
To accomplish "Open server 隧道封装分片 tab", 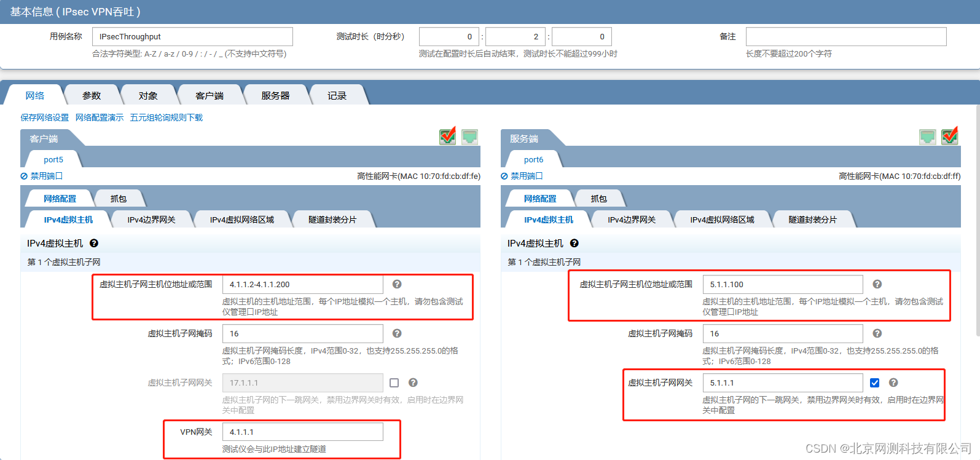I will (x=813, y=220).
